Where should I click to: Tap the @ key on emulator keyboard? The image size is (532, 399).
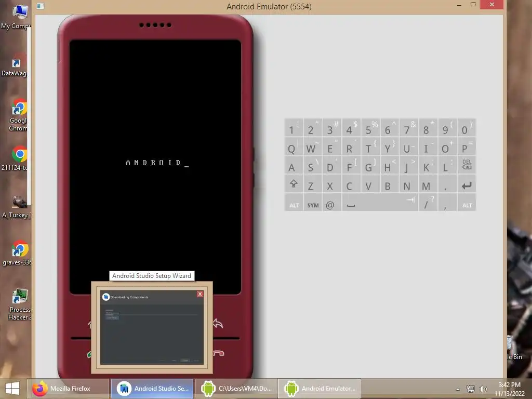coord(332,203)
